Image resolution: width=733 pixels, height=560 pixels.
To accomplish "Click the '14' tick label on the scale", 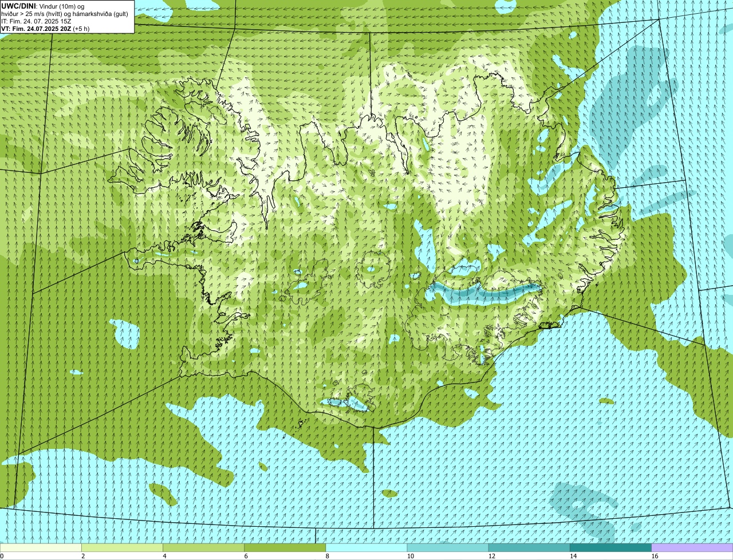I will (x=573, y=556).
